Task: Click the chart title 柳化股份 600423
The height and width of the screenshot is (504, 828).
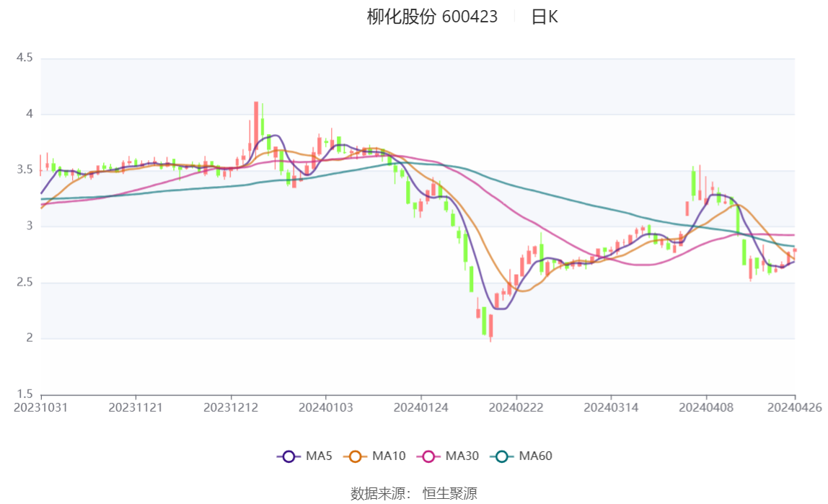Action: (432, 17)
